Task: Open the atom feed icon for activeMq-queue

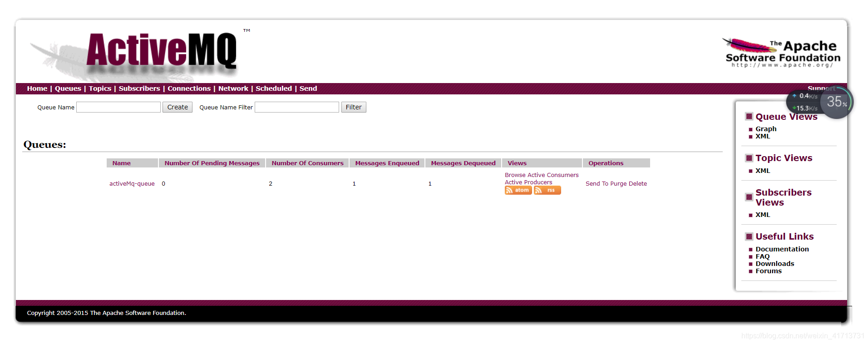Action: (x=518, y=191)
